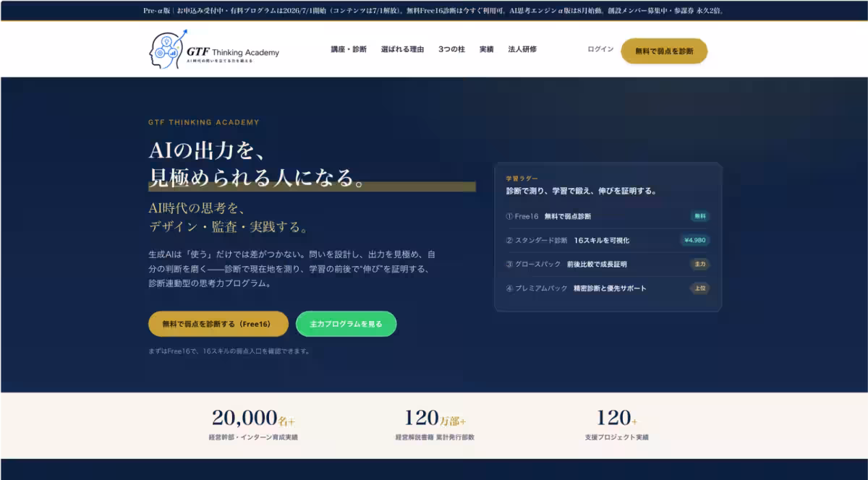Select the ④ プレミアムパック ladder row
868x480 pixels.
(x=608, y=288)
